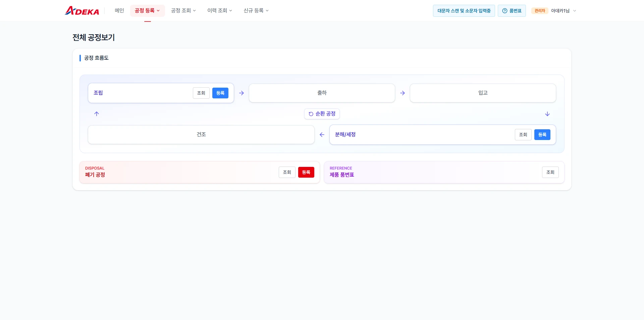This screenshot has width=644, height=320.
Task: Click the up arrow above 건조
Action: [x=97, y=114]
